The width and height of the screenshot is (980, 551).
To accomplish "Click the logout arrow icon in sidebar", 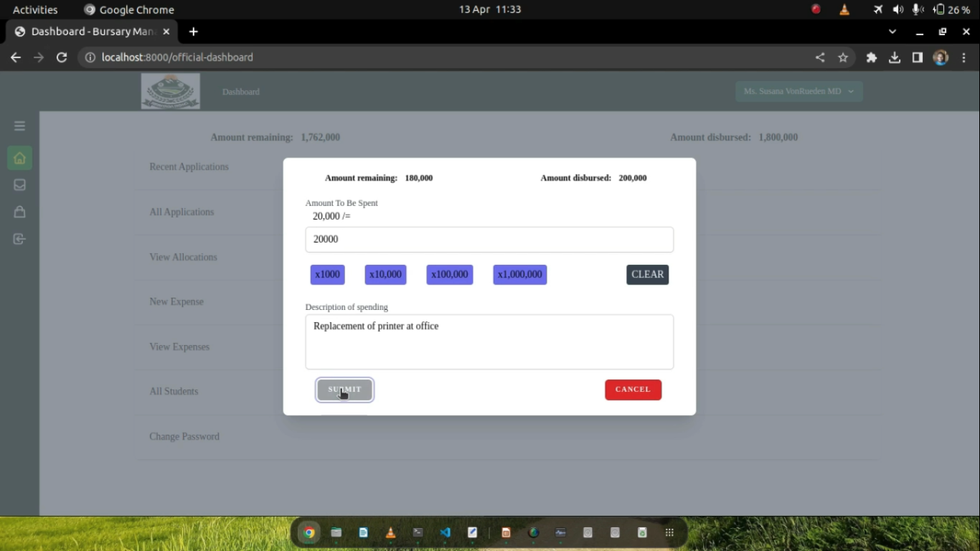I will pyautogui.click(x=19, y=239).
